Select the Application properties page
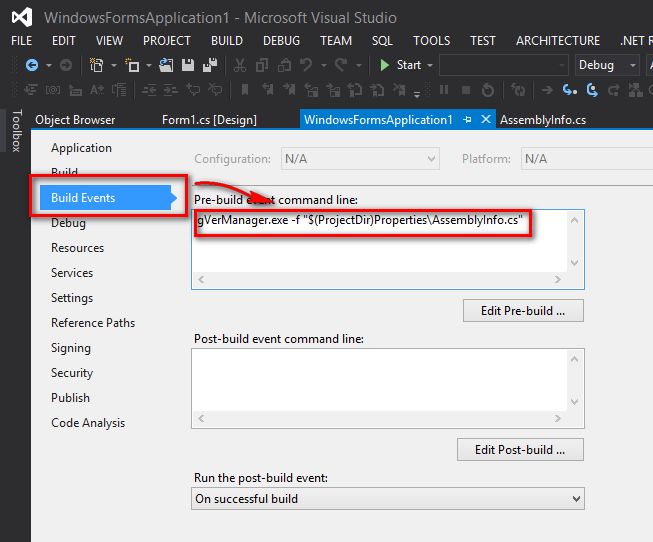 click(x=82, y=148)
